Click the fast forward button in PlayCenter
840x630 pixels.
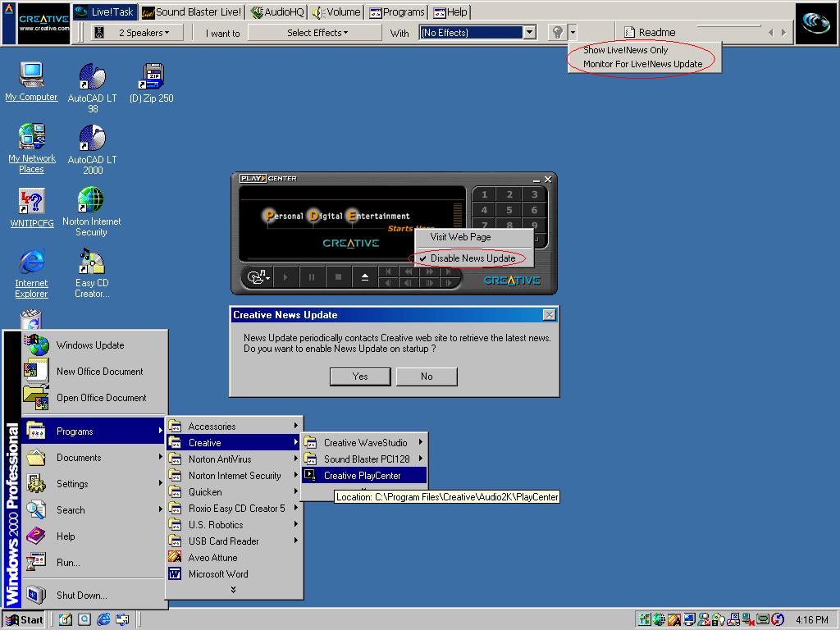(x=429, y=272)
